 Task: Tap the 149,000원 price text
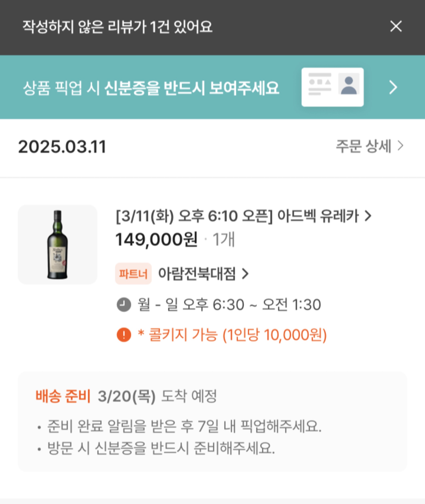pyautogui.click(x=157, y=239)
